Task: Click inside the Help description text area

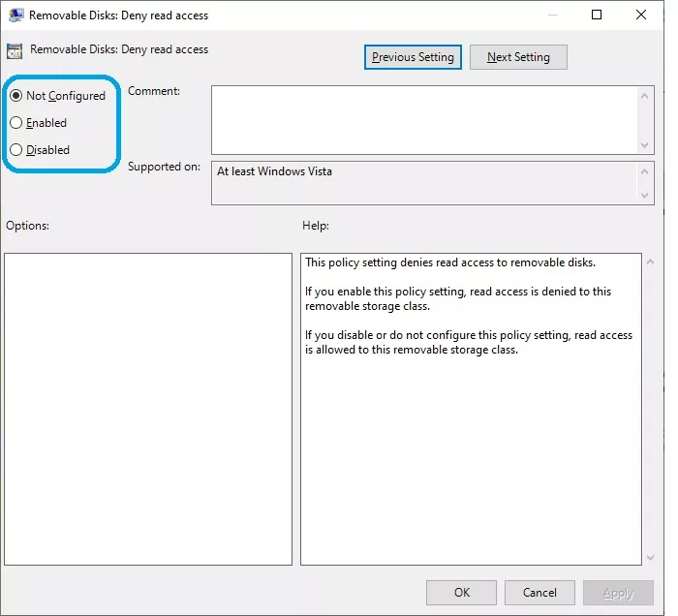Action: tap(471, 409)
